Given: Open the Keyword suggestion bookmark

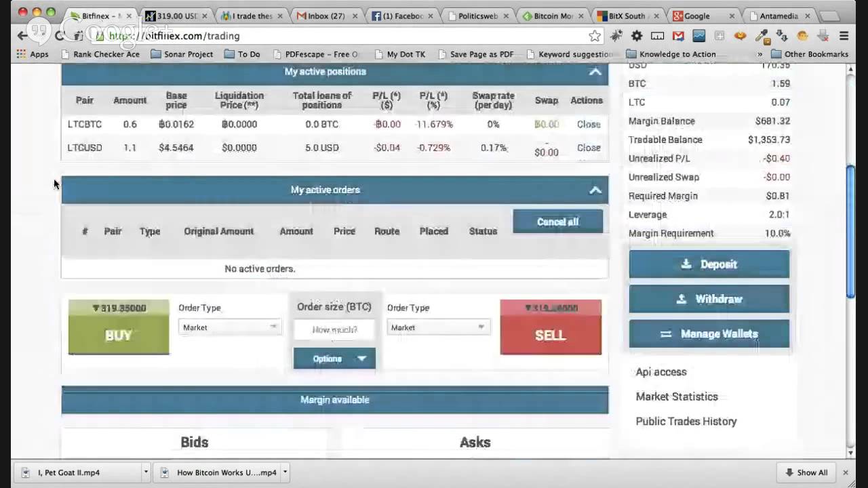Looking at the screenshot, I should pyautogui.click(x=570, y=54).
